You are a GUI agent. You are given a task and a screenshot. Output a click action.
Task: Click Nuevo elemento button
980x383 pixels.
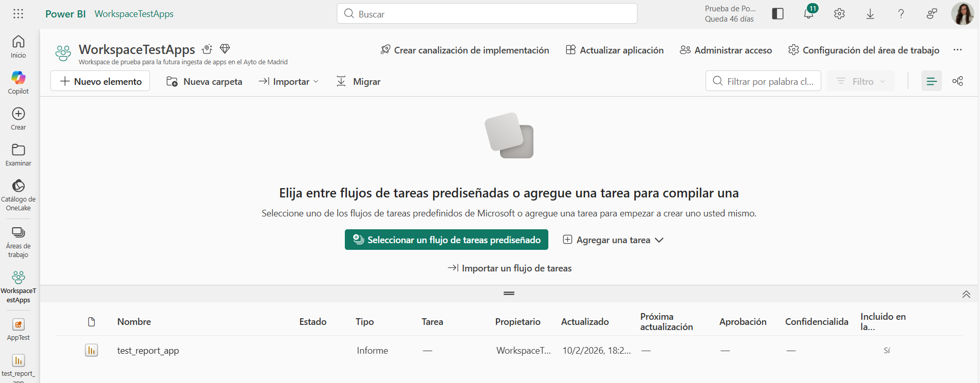100,81
